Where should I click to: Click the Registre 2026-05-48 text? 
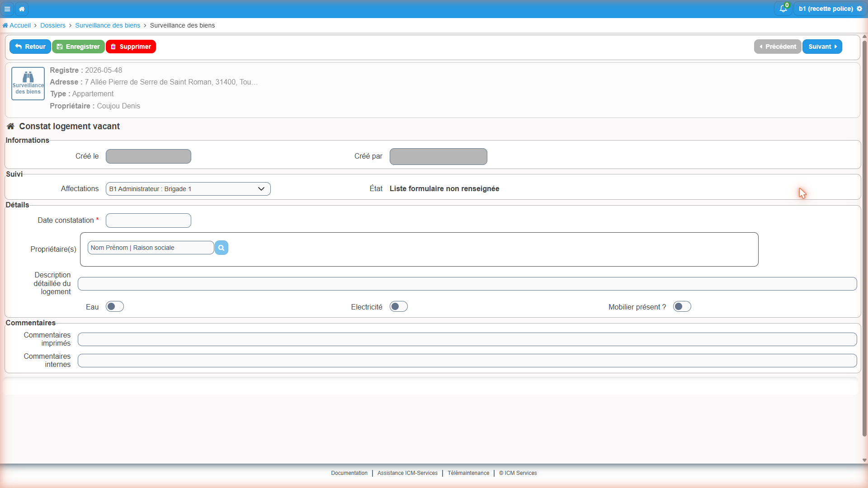click(x=86, y=70)
